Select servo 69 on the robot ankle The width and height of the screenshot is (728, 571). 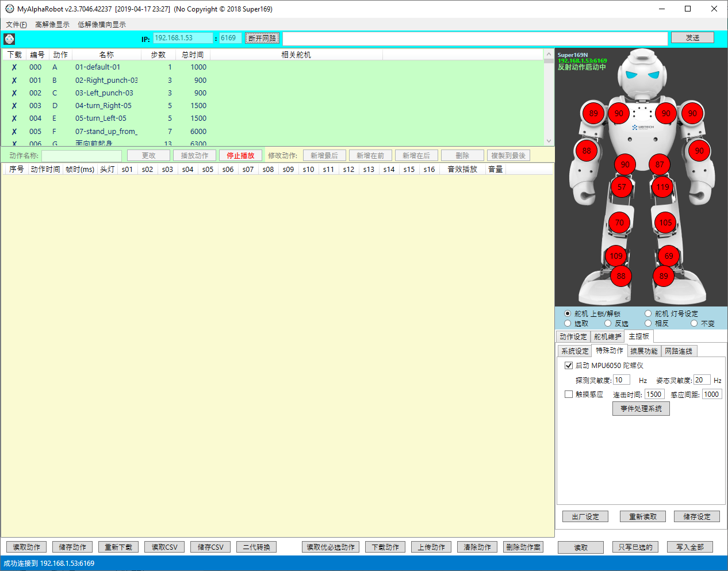pos(669,256)
